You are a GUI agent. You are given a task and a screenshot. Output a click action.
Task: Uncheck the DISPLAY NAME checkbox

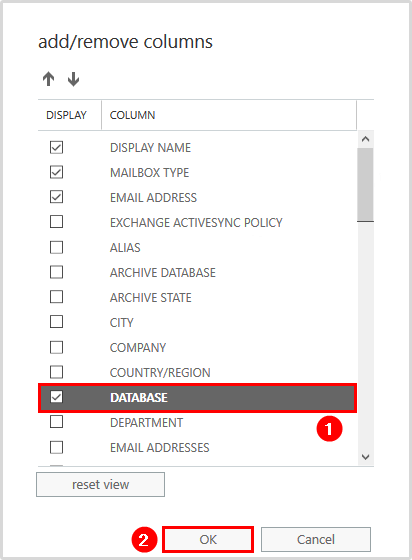click(x=56, y=147)
